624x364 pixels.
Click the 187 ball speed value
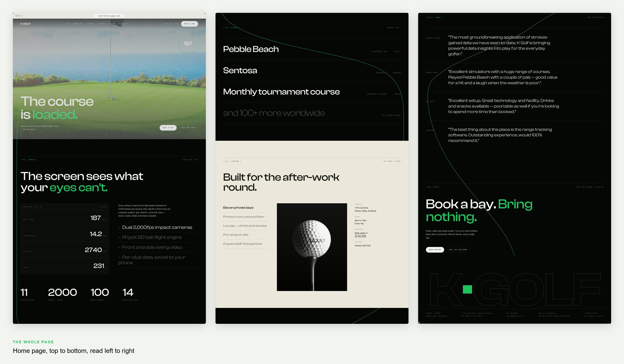coord(96,218)
